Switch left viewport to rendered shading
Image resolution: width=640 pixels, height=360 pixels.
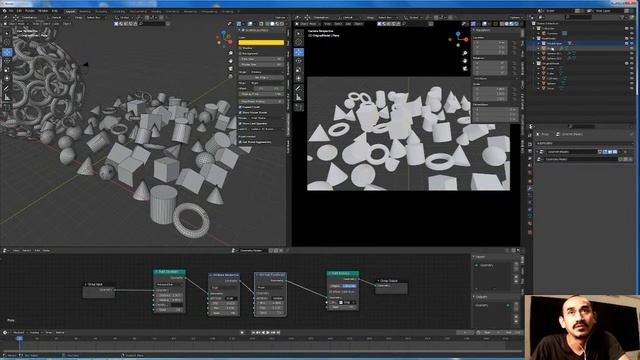click(282, 24)
